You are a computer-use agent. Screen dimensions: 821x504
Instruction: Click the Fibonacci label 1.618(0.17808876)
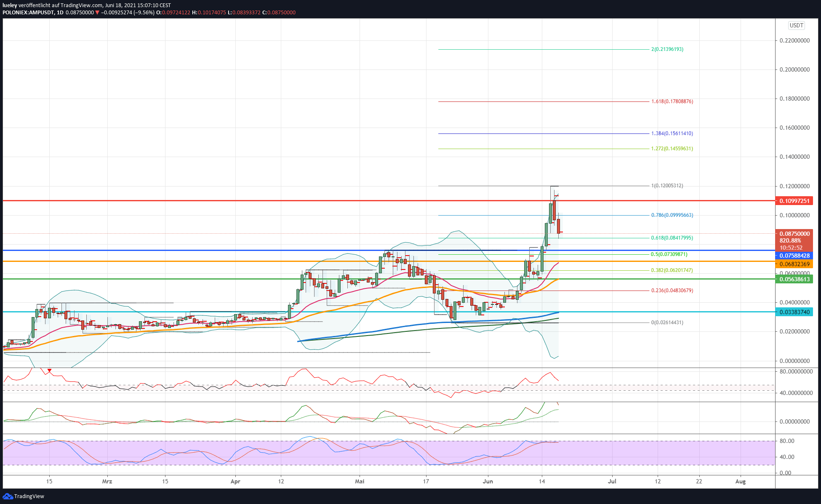672,101
